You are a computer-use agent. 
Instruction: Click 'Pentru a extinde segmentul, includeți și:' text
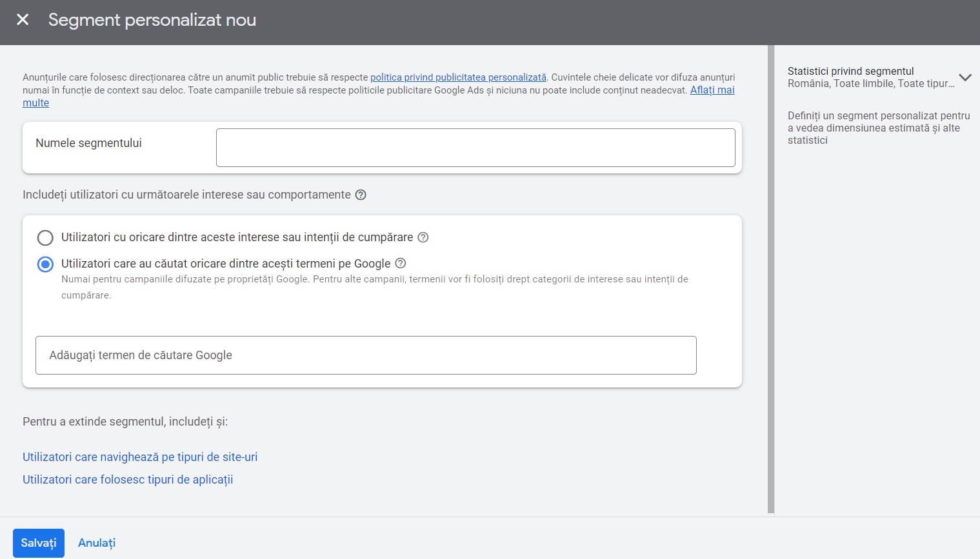[x=125, y=422]
